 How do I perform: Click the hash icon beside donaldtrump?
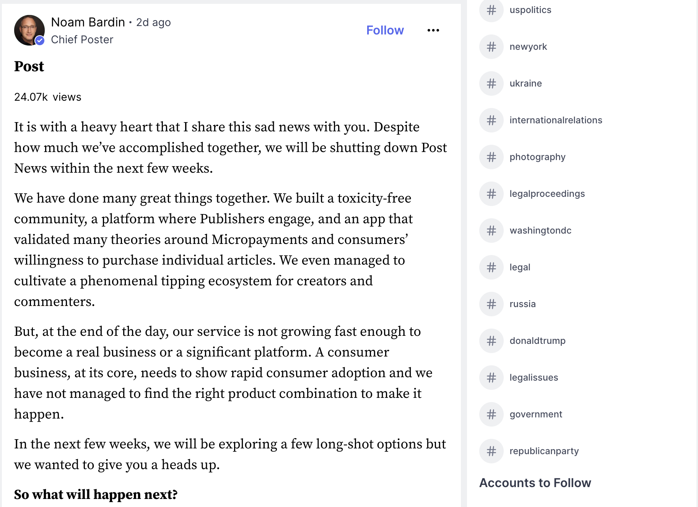click(x=491, y=341)
